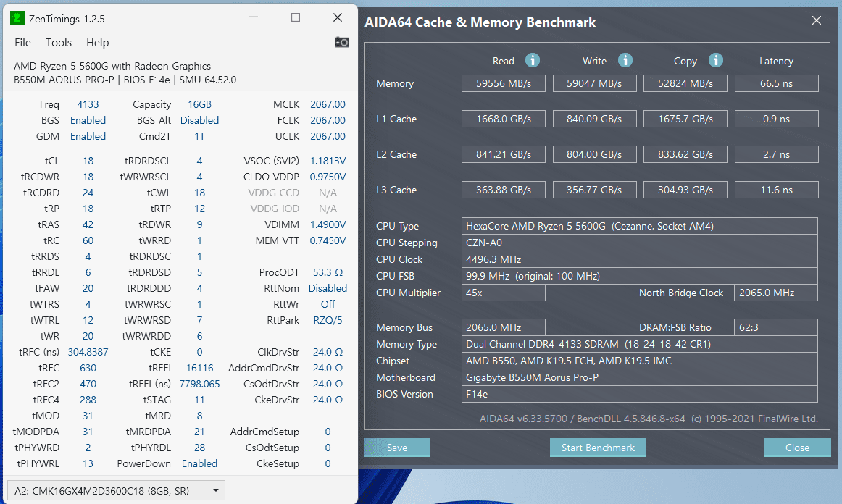Viewport: 842px width, 504px height.
Task: Click the info icon next to Copy
Action: tap(716, 60)
